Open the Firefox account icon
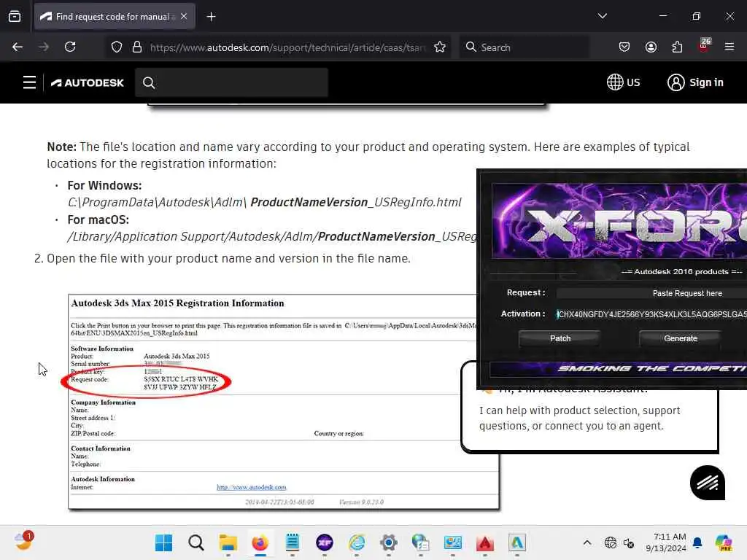 coord(651,47)
